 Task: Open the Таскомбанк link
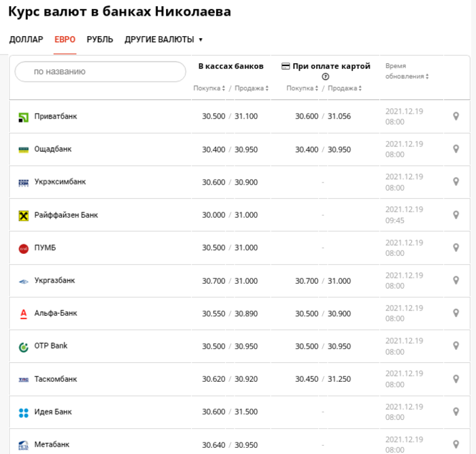pyautogui.click(x=56, y=379)
